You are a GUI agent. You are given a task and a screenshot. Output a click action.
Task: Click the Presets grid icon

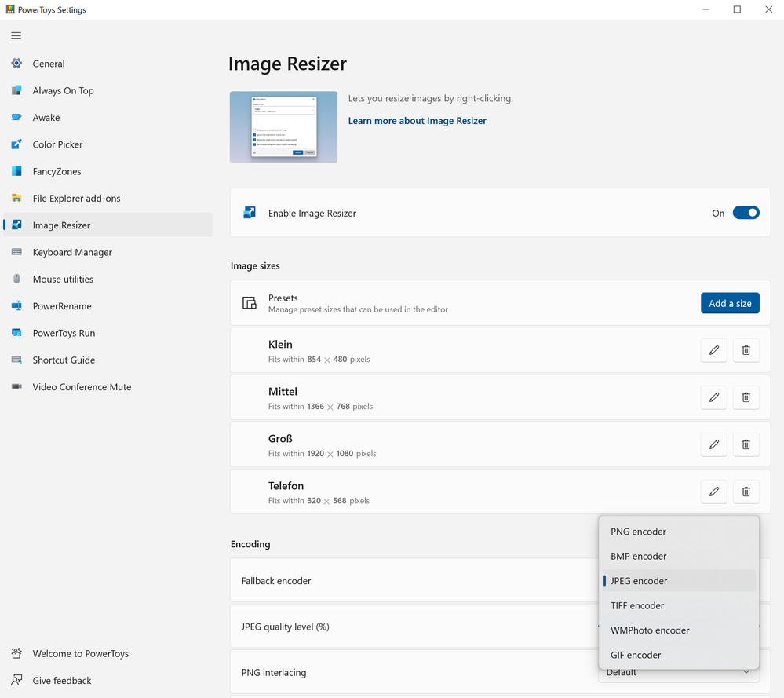tap(249, 303)
